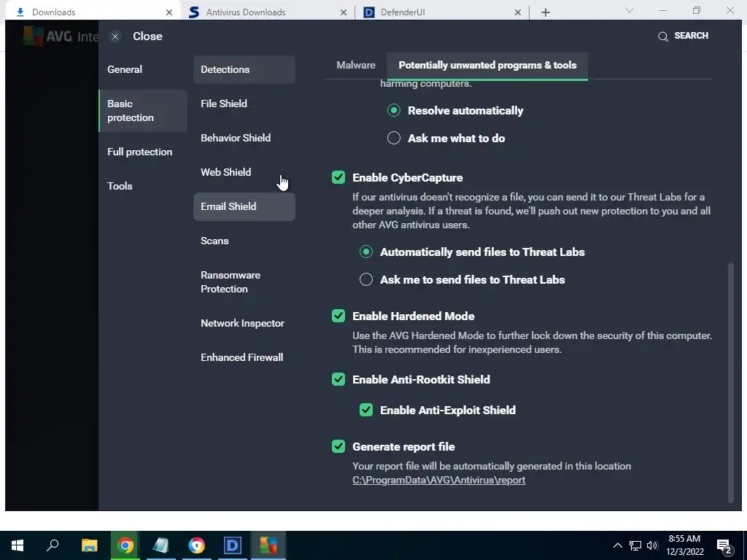Open AVG app icon in the taskbar
The image size is (747, 560).
click(x=268, y=545)
